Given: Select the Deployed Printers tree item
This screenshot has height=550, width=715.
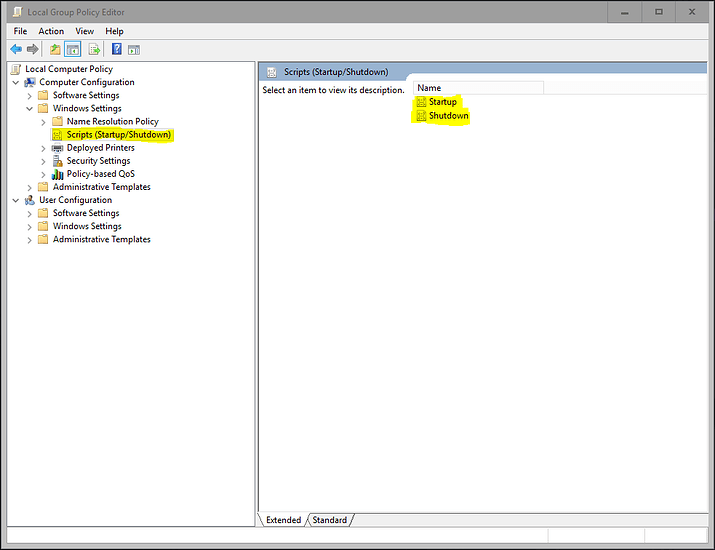Looking at the screenshot, I should [x=101, y=148].
